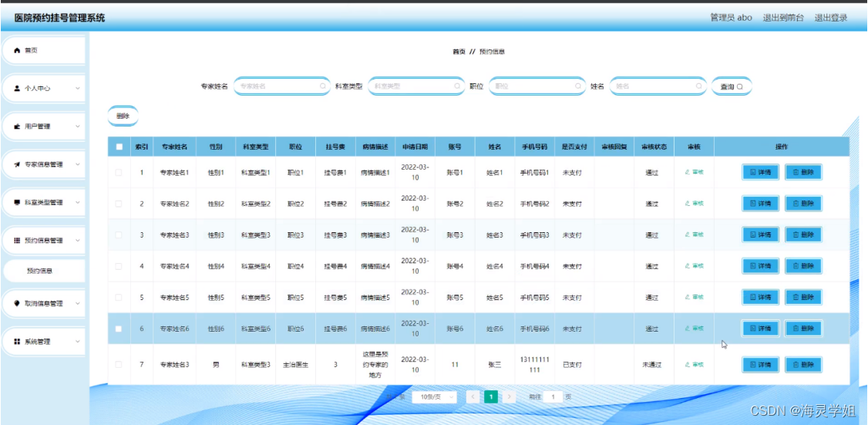868x425 pixels.
Task: Open 详情 for row 张三
Action: 761,365
